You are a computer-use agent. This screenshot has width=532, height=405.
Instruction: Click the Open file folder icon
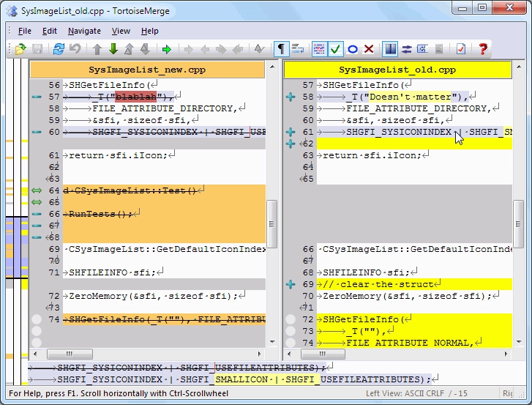(21, 49)
